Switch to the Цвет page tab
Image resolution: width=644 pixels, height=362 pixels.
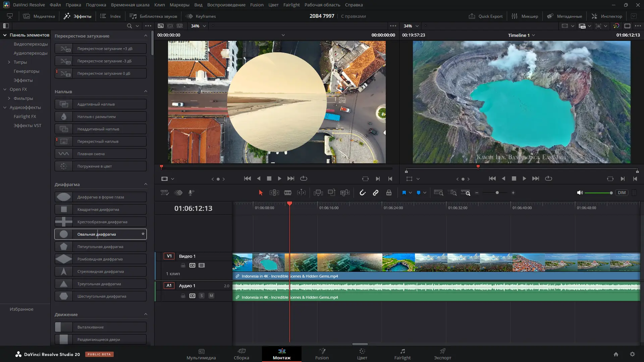pos(362,354)
